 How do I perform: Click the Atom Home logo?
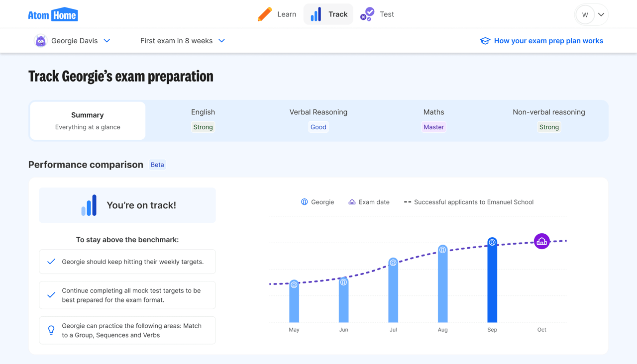53,14
